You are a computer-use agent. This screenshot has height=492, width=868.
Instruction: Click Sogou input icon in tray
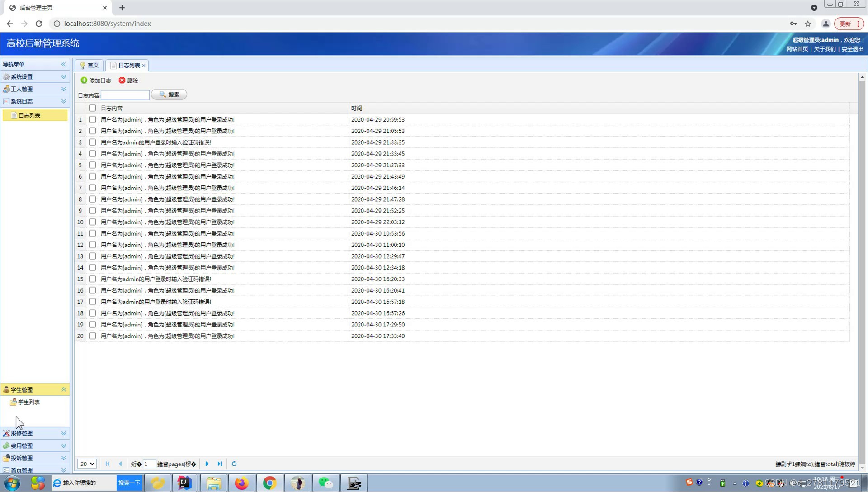pyautogui.click(x=689, y=483)
